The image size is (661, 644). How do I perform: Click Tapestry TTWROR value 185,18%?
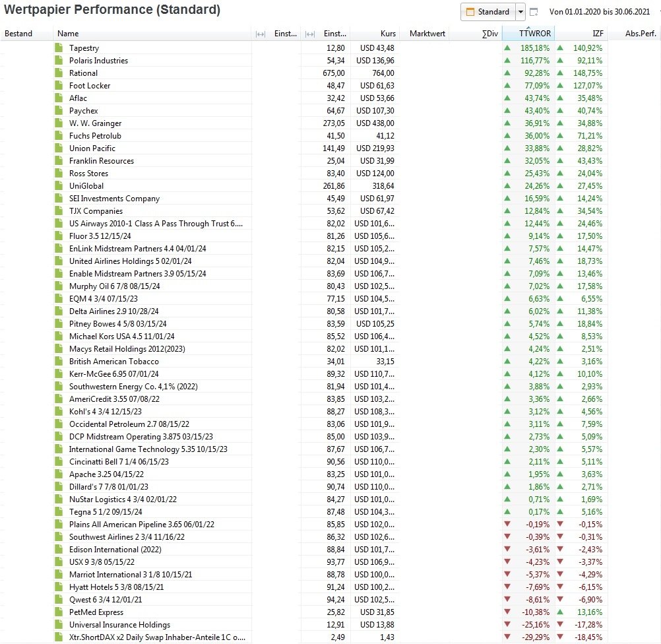coord(535,48)
